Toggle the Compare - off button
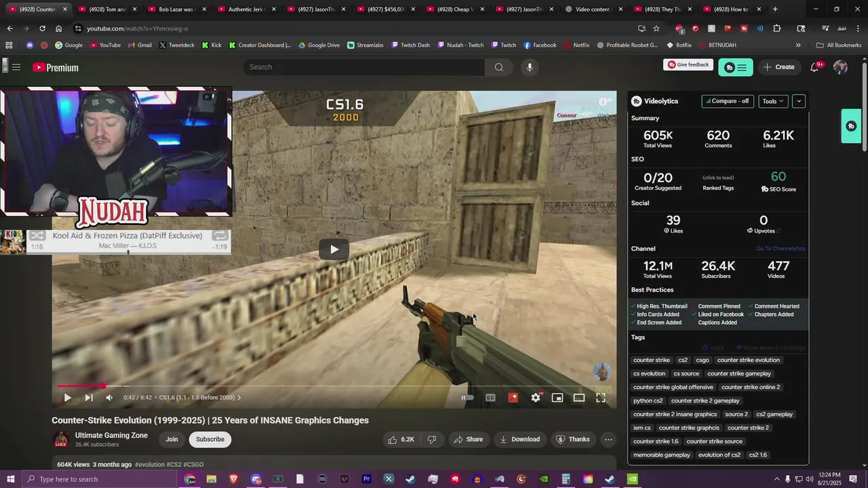The image size is (868, 488). tap(728, 101)
